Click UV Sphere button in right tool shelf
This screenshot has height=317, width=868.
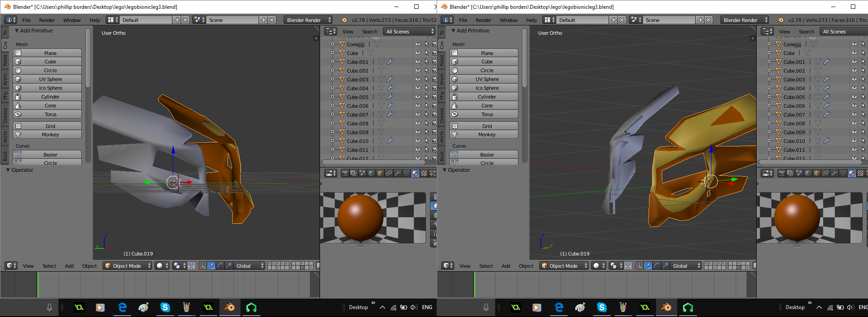point(487,79)
